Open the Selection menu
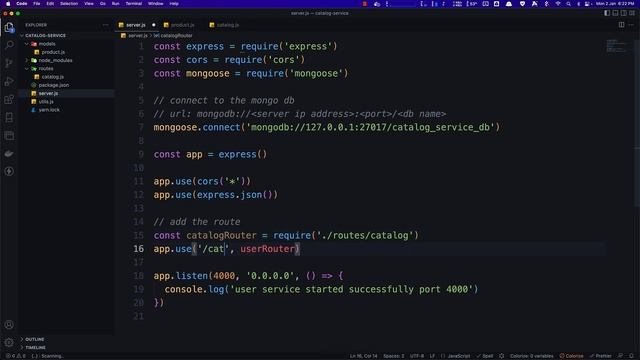 69,4
